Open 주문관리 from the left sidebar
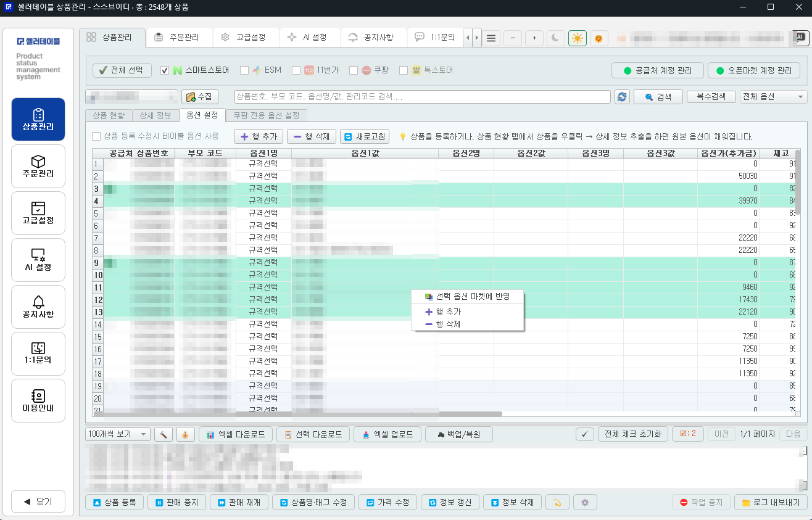The image size is (812, 520). [38, 167]
